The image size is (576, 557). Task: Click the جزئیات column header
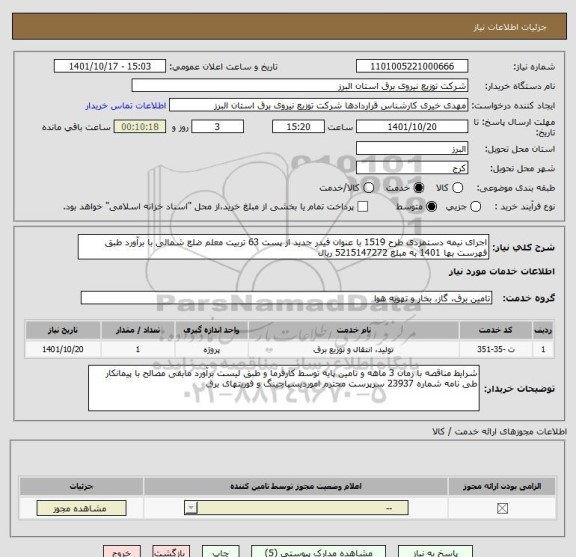(81, 486)
